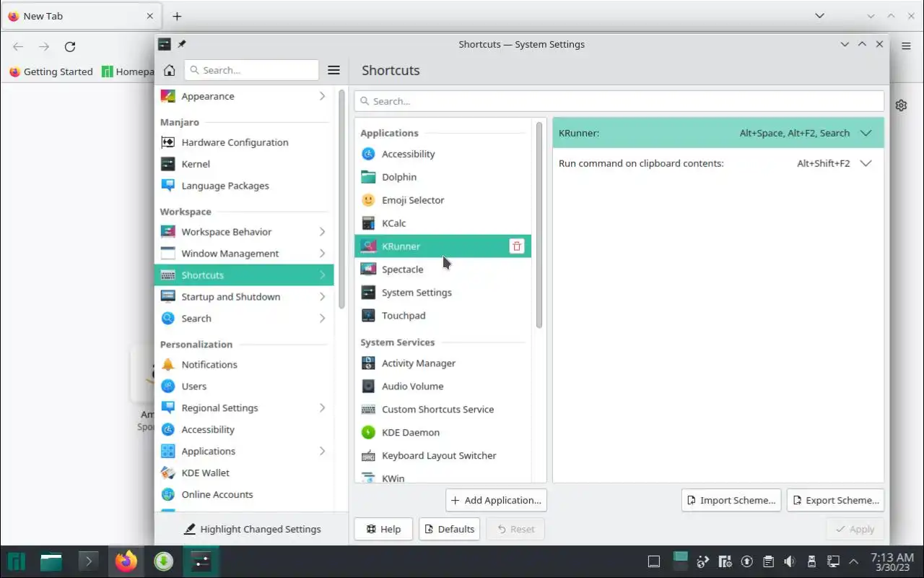
Task: Click the Notifications bell icon
Action: [168, 365]
